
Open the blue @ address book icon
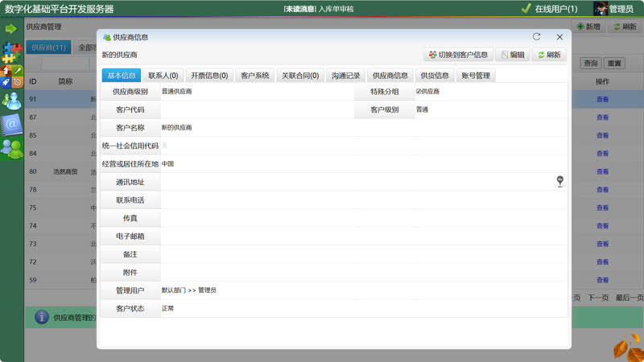point(11,124)
